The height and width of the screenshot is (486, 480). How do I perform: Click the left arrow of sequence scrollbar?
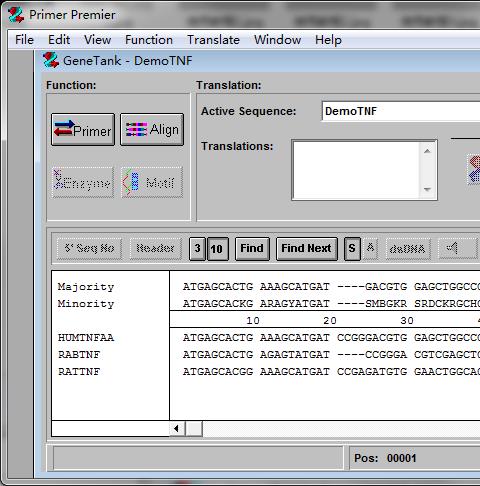pyautogui.click(x=177, y=428)
